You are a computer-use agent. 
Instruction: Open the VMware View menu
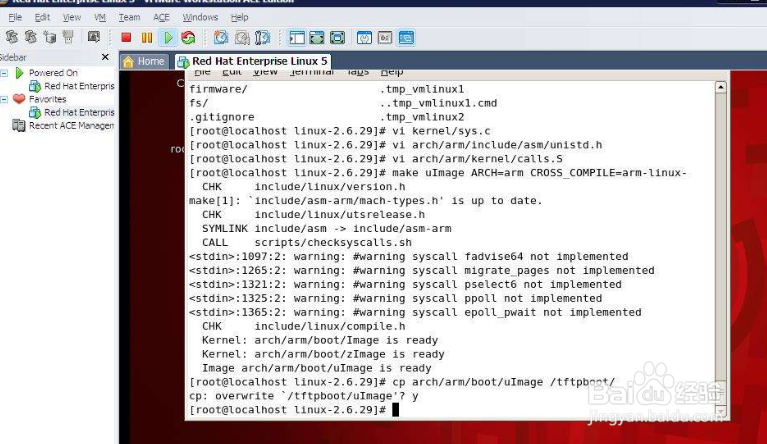pos(71,17)
